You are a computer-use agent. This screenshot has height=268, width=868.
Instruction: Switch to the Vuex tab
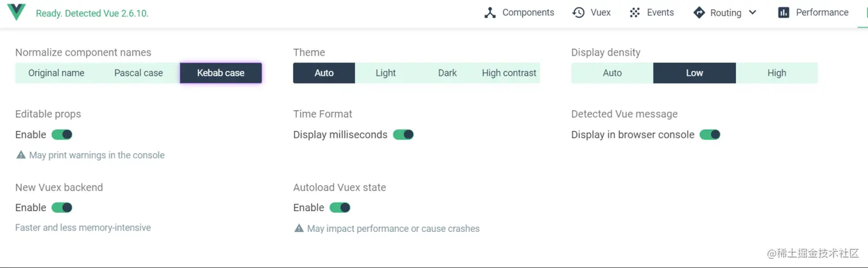(600, 13)
